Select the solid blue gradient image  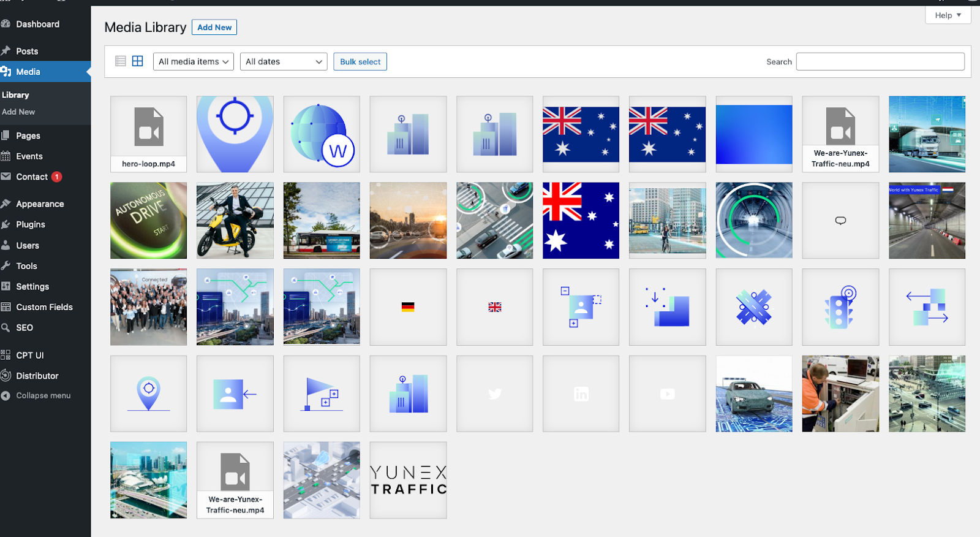tap(754, 134)
